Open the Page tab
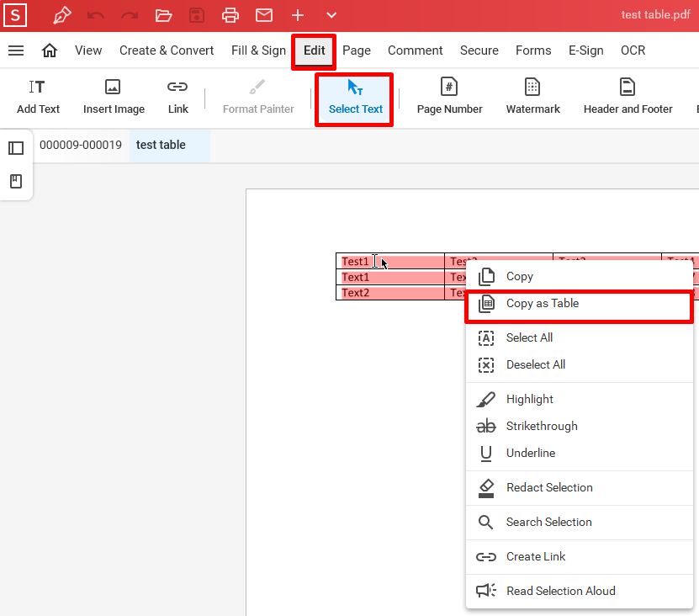699x616 pixels. (x=357, y=50)
